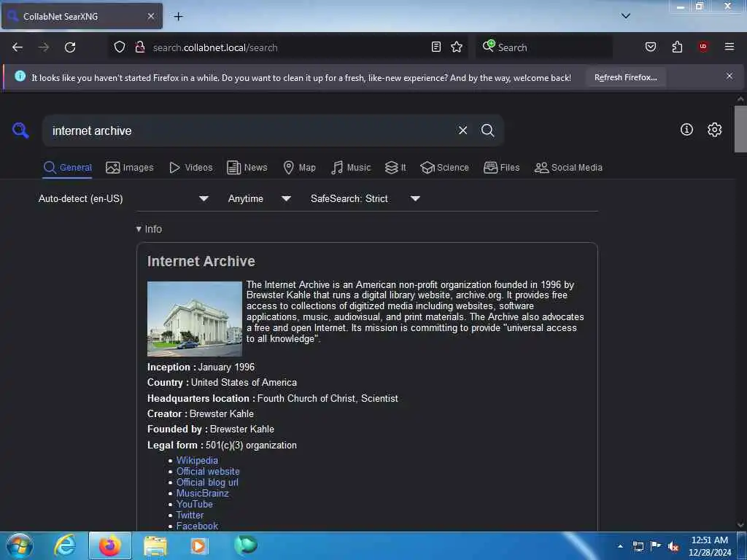Clear the 'internet archive' search query

pos(462,131)
